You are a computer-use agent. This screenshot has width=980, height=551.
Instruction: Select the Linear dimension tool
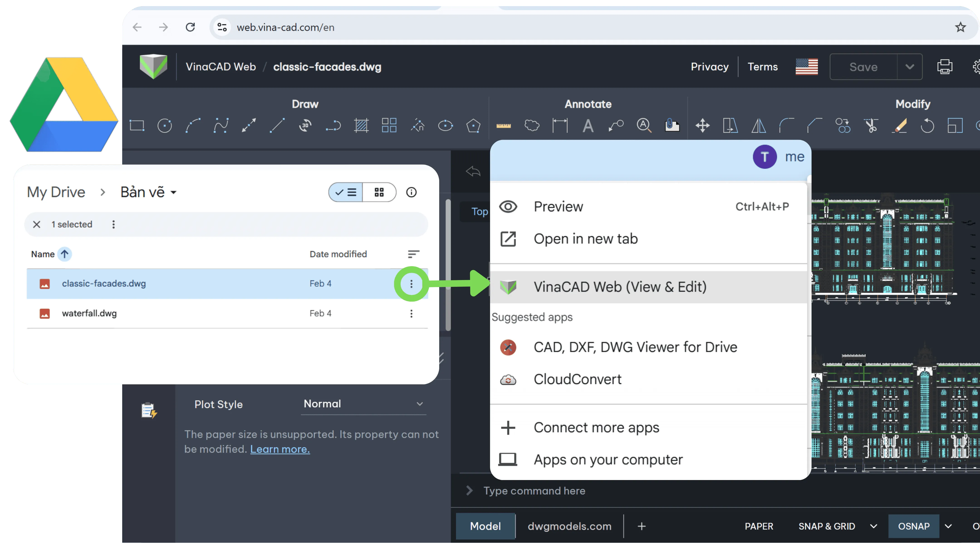tap(560, 125)
